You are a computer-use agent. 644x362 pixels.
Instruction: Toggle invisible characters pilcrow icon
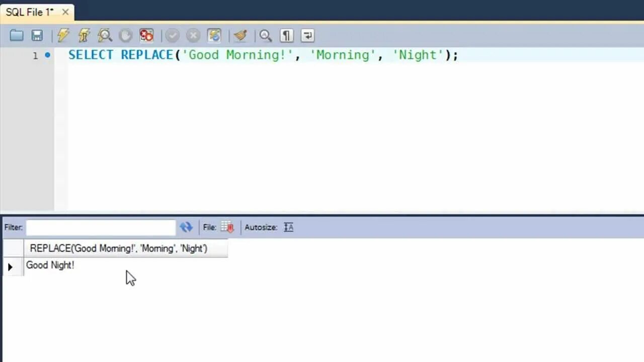287,35
